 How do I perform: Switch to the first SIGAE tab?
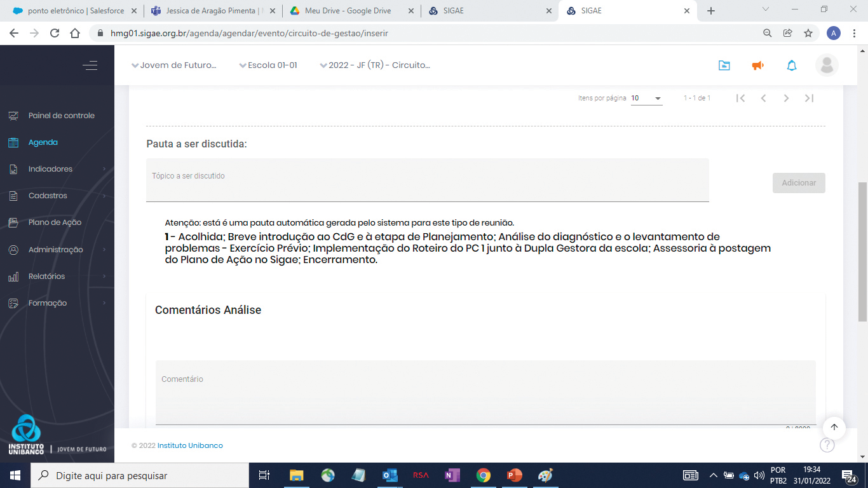(x=489, y=11)
